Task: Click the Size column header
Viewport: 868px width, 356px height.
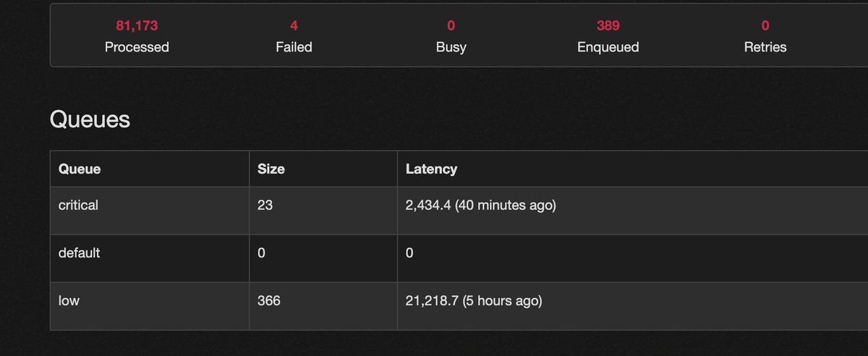Action: 271,169
